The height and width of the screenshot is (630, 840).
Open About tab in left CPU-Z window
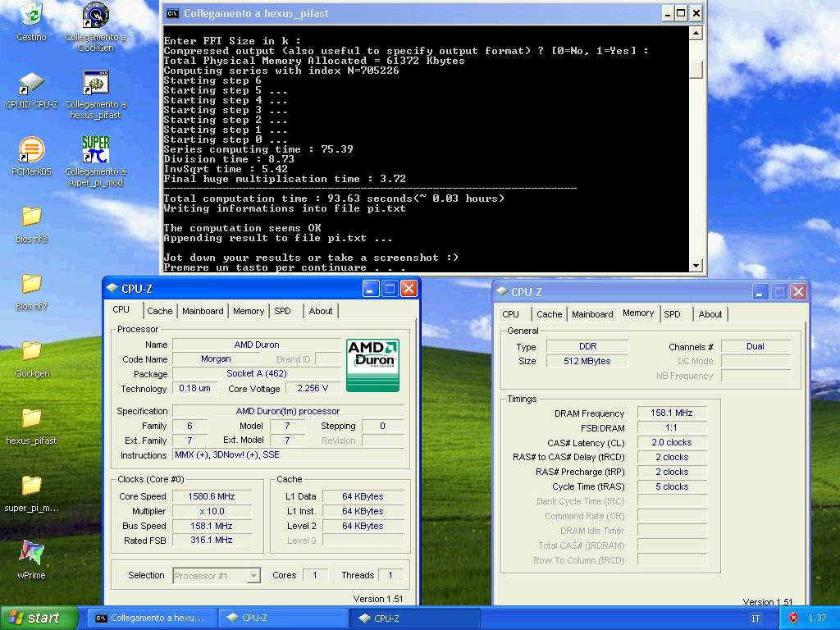pyautogui.click(x=321, y=311)
